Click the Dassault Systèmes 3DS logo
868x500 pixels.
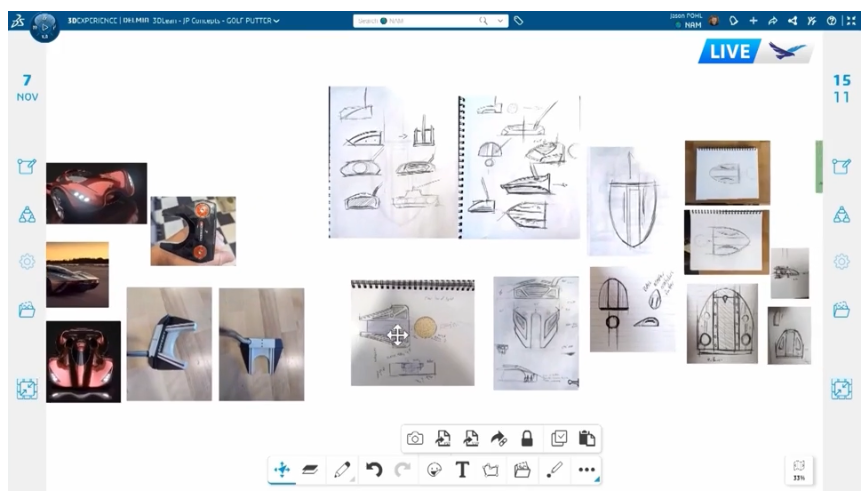click(x=18, y=21)
